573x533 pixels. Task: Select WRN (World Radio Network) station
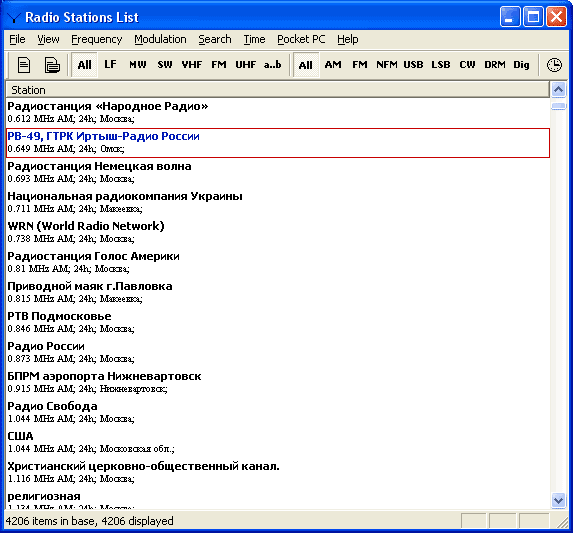pyautogui.click(x=278, y=232)
